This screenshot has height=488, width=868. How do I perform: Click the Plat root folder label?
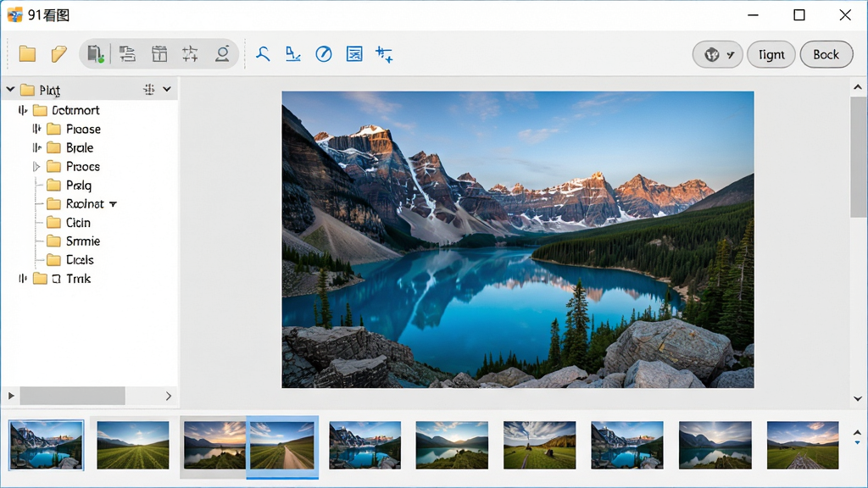tap(49, 90)
